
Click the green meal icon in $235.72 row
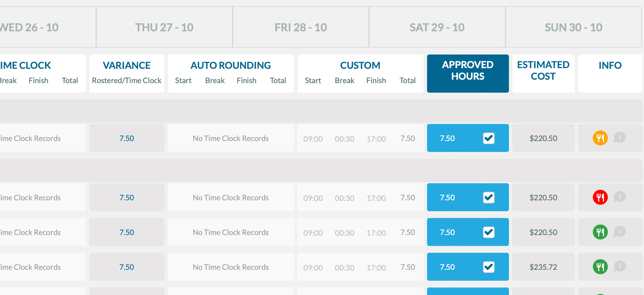[600, 267]
